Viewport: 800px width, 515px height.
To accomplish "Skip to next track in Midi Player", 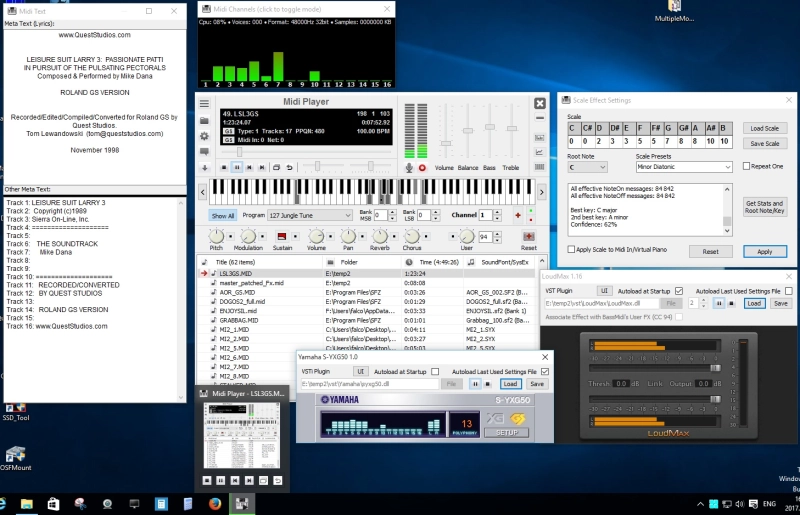I will 262,167.
